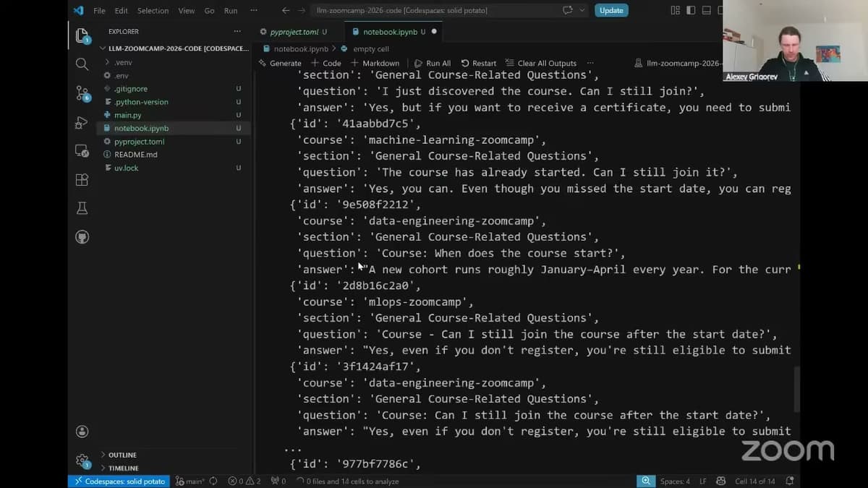
Task: Open README.md in Explorer
Action: [x=173, y=155]
